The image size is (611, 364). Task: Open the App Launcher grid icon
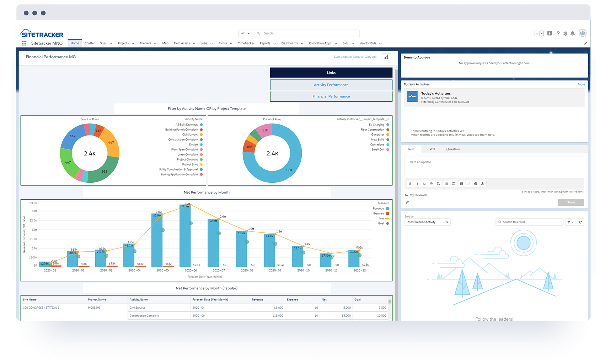(24, 43)
